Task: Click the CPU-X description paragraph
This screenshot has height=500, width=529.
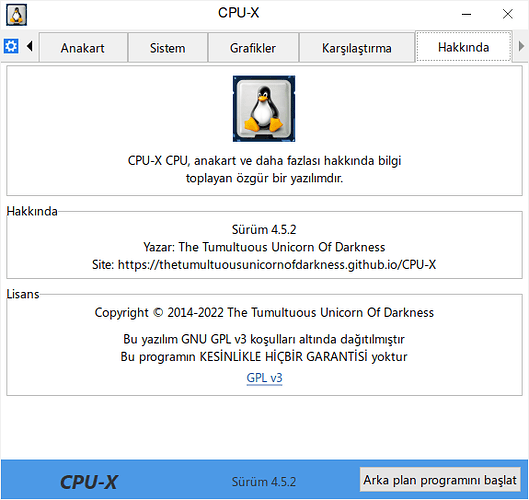Action: (x=264, y=169)
